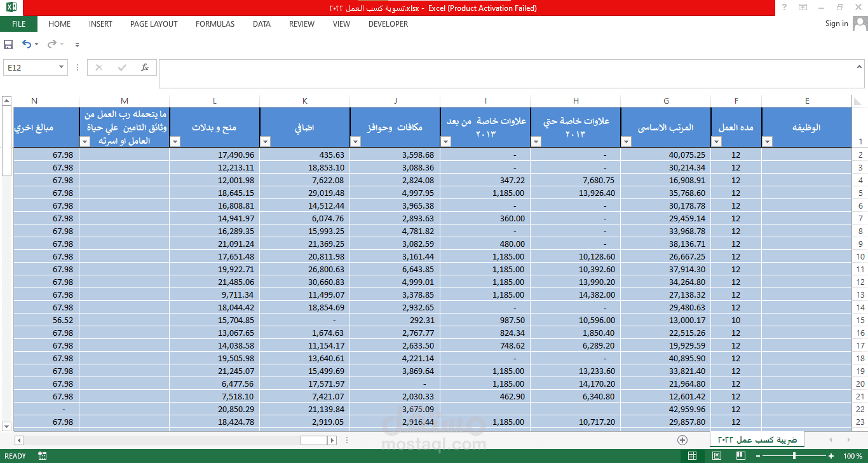This screenshot has height=463, width=868.
Task: Zoom out with the minus button
Action: (x=757, y=456)
